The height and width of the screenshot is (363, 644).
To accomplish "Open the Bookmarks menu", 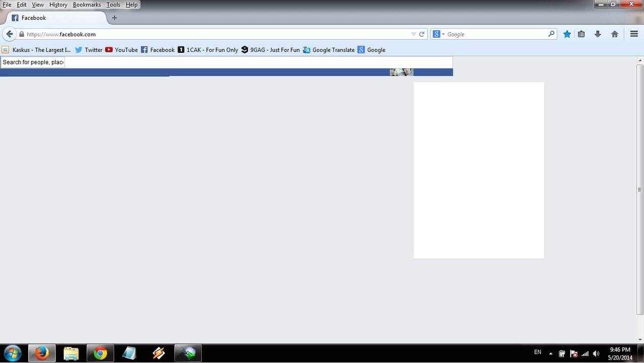I will 87,5.
